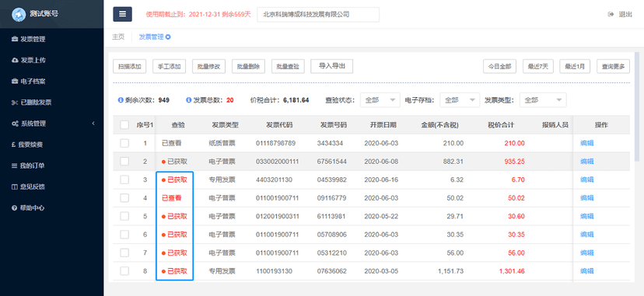Check the checkbox for row 1
644x296 pixels.
pos(124,143)
